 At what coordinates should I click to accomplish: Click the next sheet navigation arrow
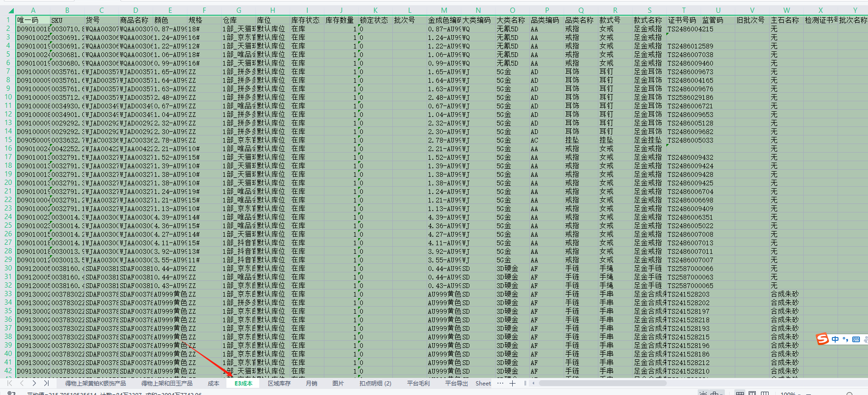(34, 383)
